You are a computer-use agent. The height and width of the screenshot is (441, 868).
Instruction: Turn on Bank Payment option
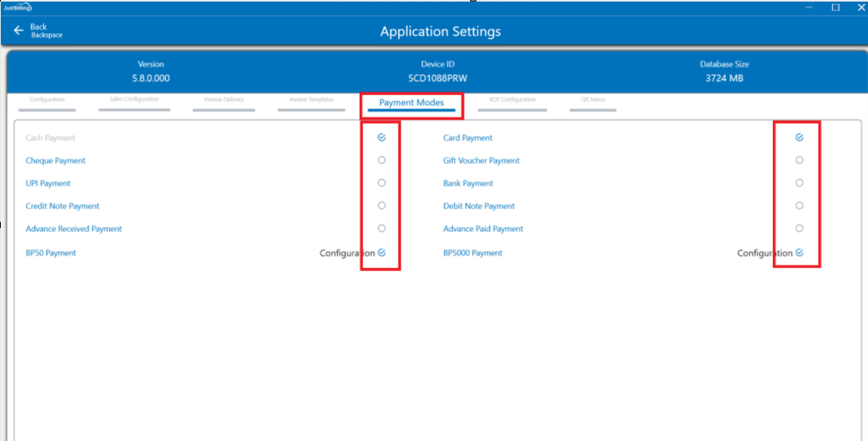coord(800,183)
